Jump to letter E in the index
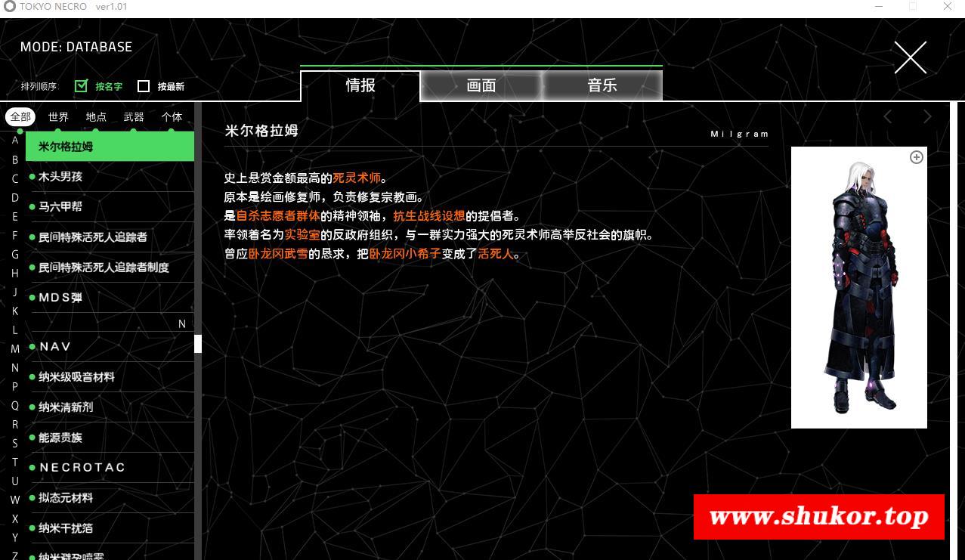This screenshot has height=560, width=965. (x=15, y=216)
